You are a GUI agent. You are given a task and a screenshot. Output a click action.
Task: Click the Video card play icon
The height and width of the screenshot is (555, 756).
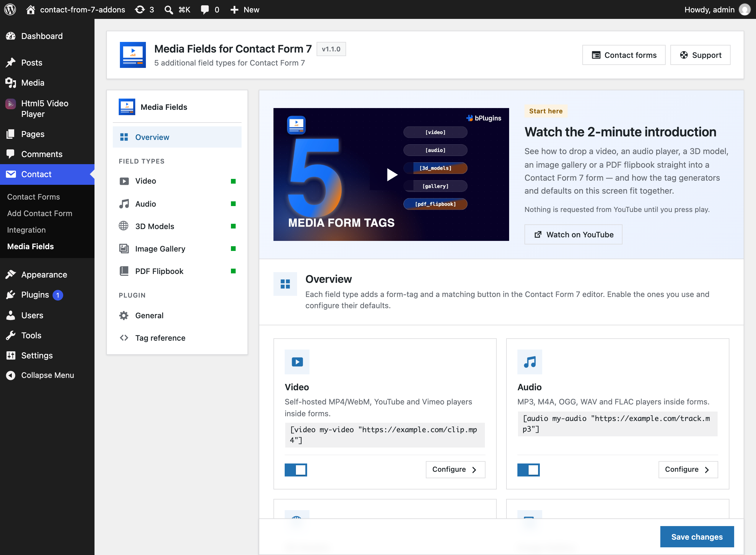point(297,362)
